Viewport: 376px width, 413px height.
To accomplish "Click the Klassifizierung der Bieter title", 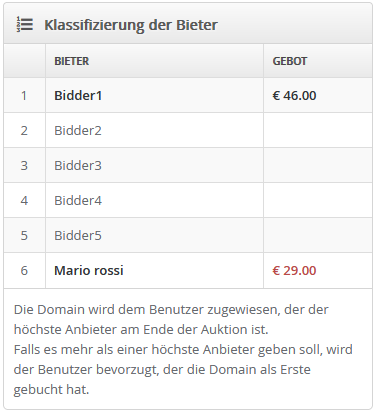I will pos(131,25).
